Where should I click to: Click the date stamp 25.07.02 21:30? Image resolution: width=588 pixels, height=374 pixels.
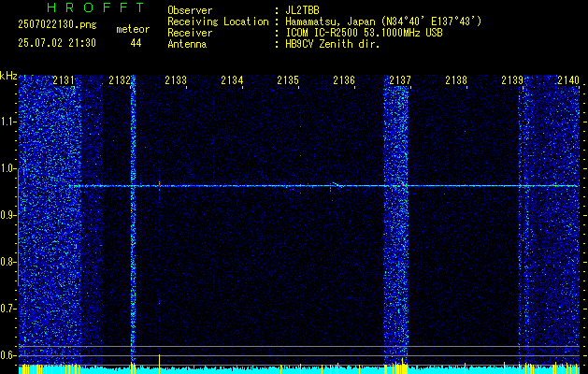57,43
